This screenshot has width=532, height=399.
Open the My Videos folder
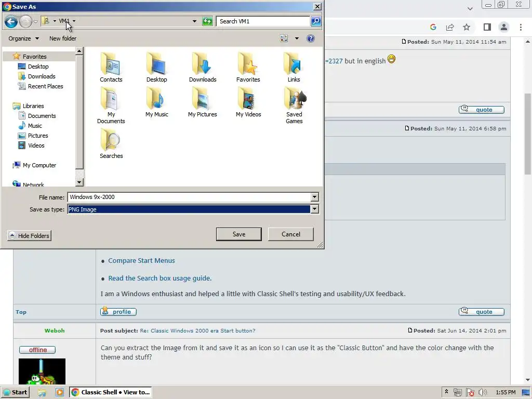coord(248,102)
